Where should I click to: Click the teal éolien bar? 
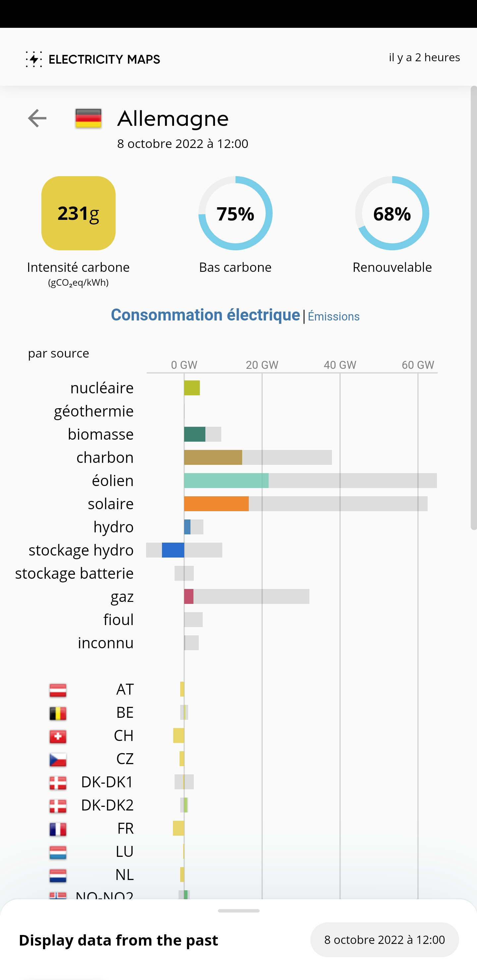pos(226,480)
